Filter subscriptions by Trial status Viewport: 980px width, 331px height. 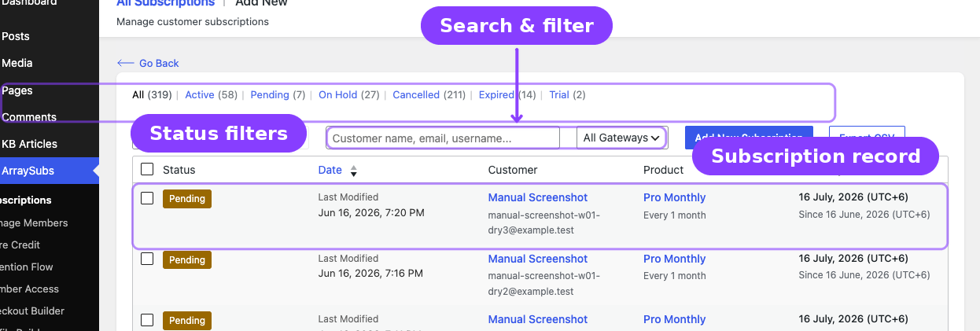567,94
